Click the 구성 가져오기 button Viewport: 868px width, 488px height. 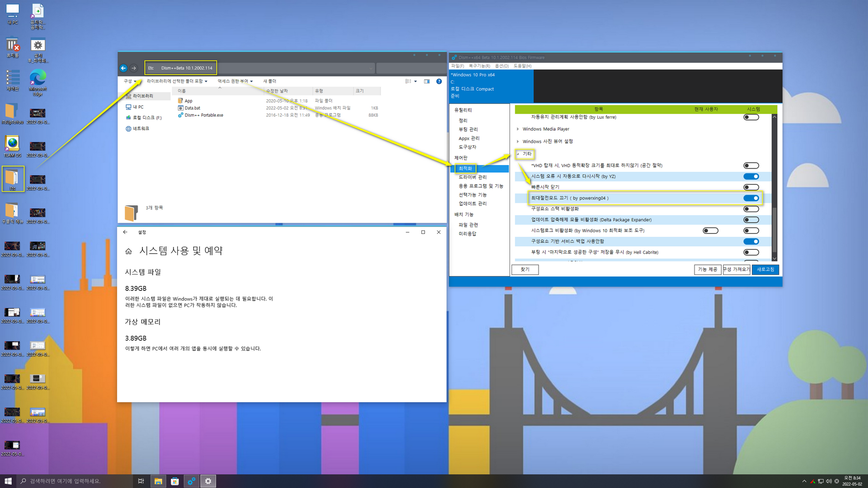[x=736, y=270]
